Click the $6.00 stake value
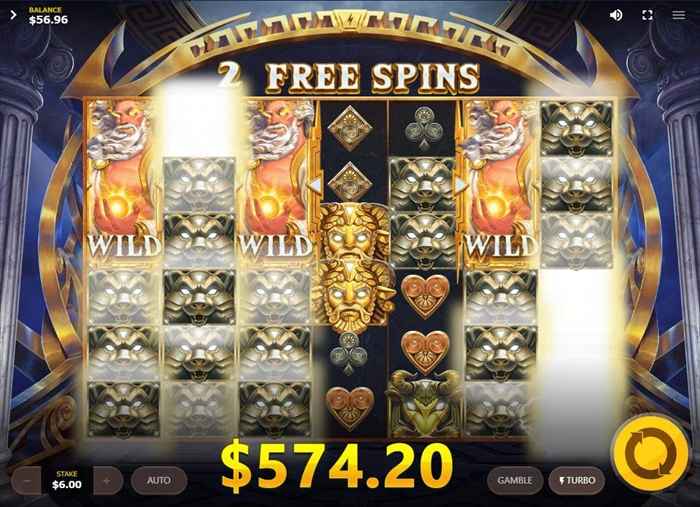The image size is (700, 507). click(67, 485)
